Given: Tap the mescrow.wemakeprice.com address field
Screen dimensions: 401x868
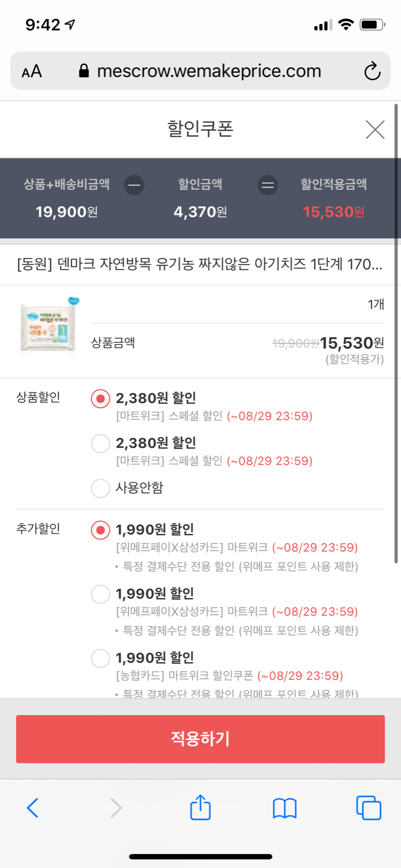Looking at the screenshot, I should (209, 71).
